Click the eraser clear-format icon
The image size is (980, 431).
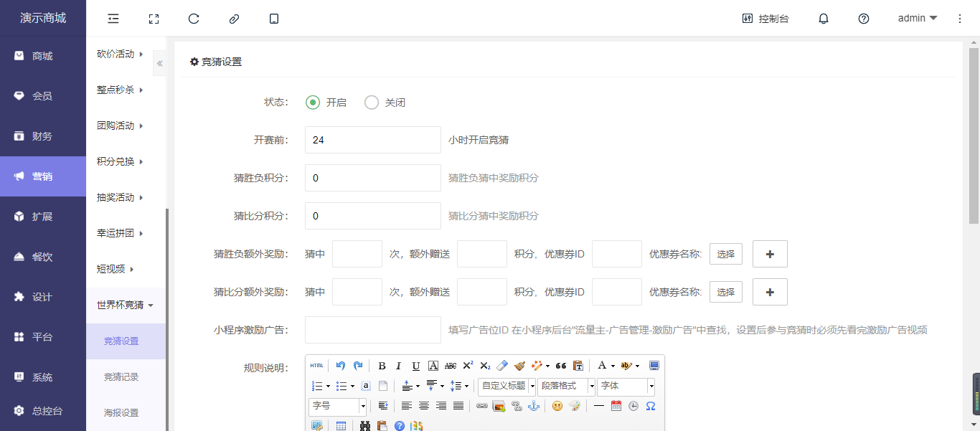[x=502, y=366]
